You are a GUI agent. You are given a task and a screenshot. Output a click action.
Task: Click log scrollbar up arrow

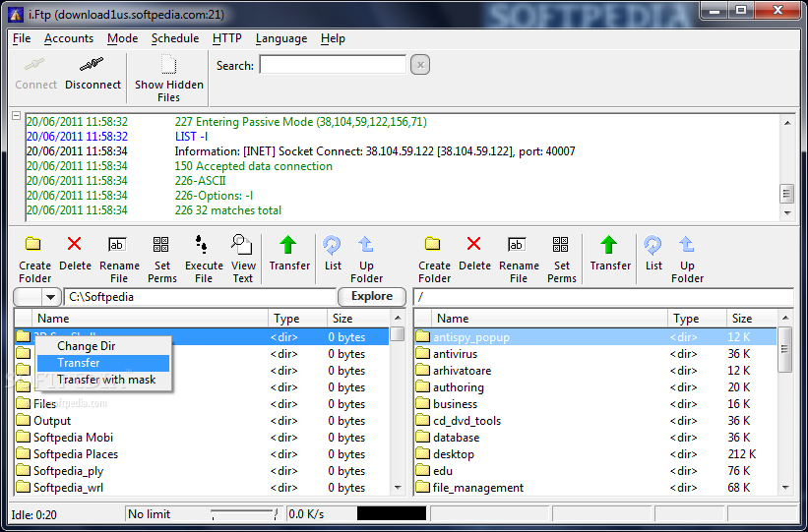pos(787,123)
